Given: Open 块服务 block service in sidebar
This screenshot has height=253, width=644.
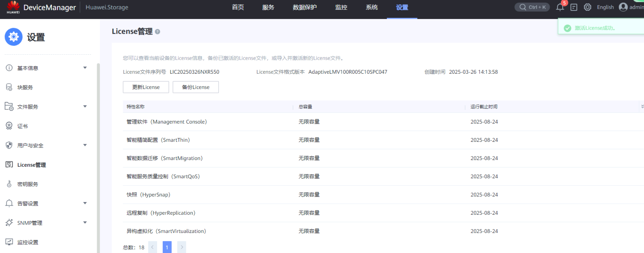Looking at the screenshot, I should coord(25,87).
